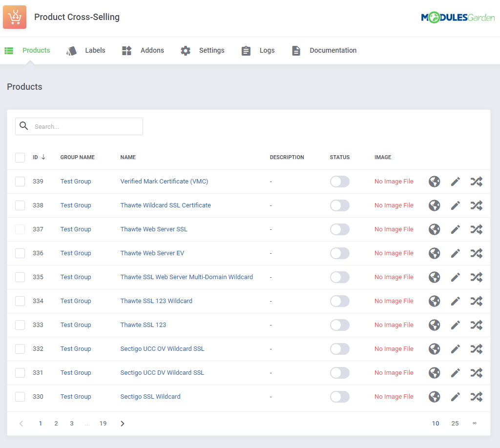Click globe icon for Sectigo UCC DV Wildcard SSL
The height and width of the screenshot is (448, 500).
(x=434, y=373)
